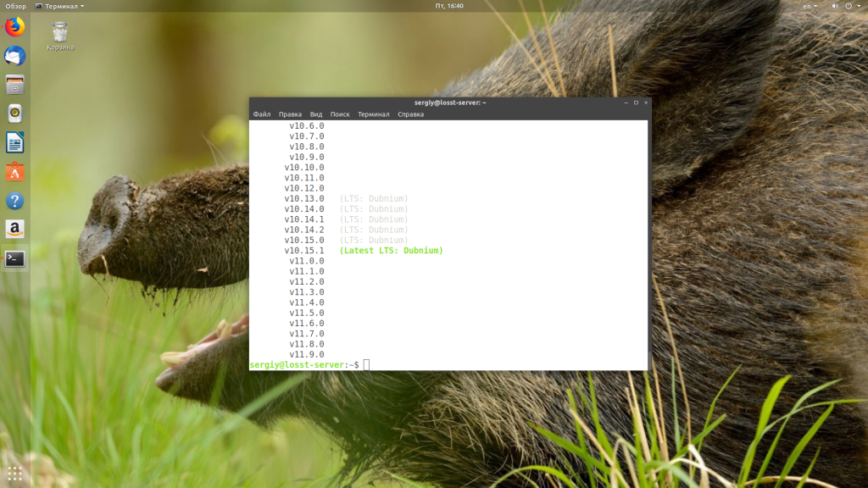Select the Terminal icon in dock

pyautogui.click(x=15, y=259)
